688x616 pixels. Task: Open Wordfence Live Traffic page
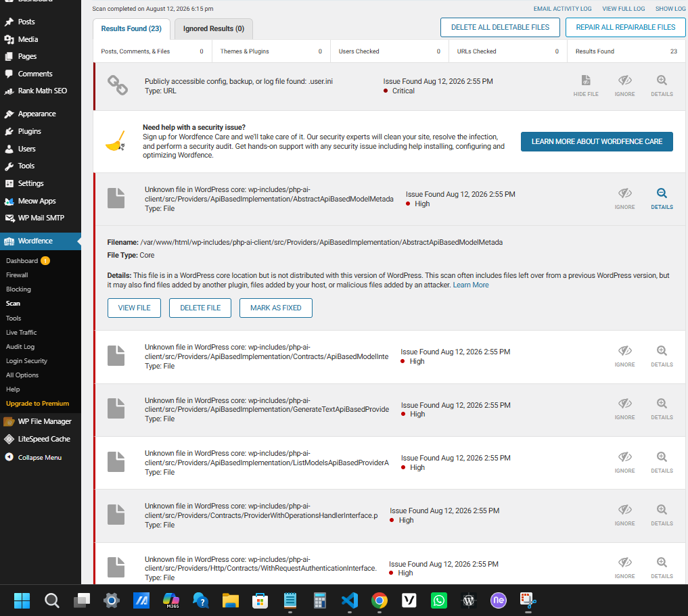click(x=22, y=332)
